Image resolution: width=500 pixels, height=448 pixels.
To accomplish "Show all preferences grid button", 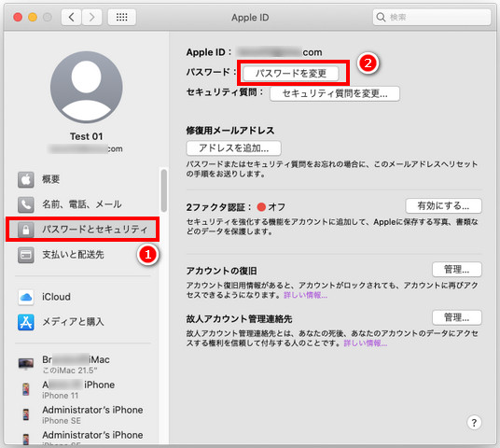I will 122,17.
